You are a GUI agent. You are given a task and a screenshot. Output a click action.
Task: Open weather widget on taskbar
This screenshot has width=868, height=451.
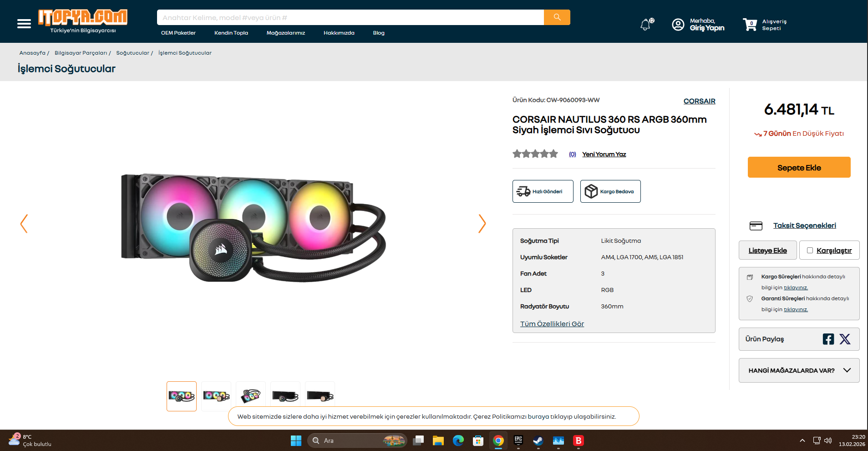pyautogui.click(x=30, y=441)
